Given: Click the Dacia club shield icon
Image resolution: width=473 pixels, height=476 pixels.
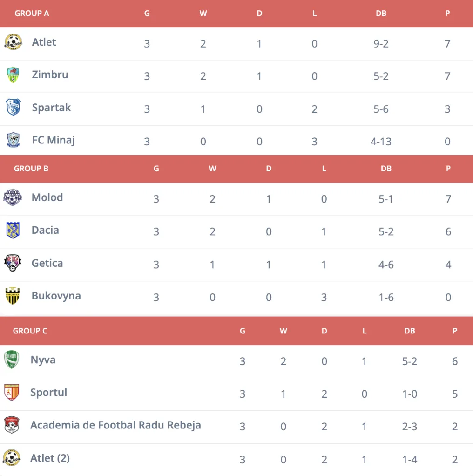Looking at the screenshot, I should point(13,231).
